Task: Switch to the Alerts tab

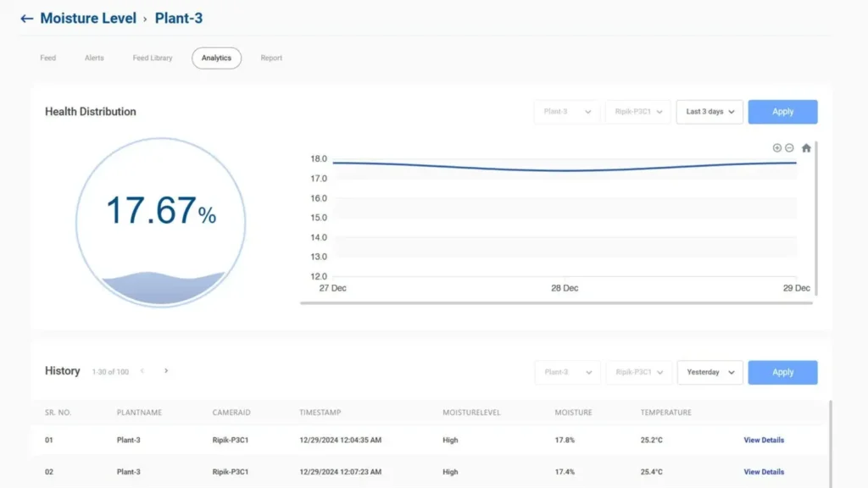Action: click(94, 58)
